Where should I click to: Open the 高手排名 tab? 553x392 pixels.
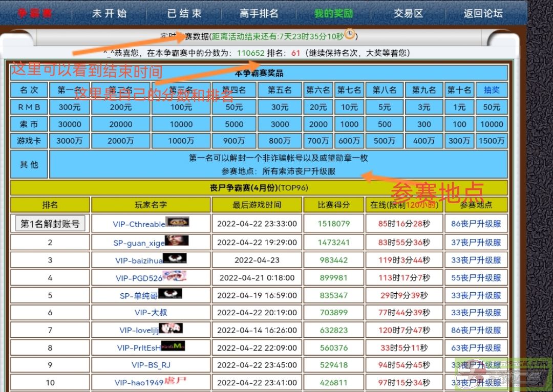coord(259,13)
